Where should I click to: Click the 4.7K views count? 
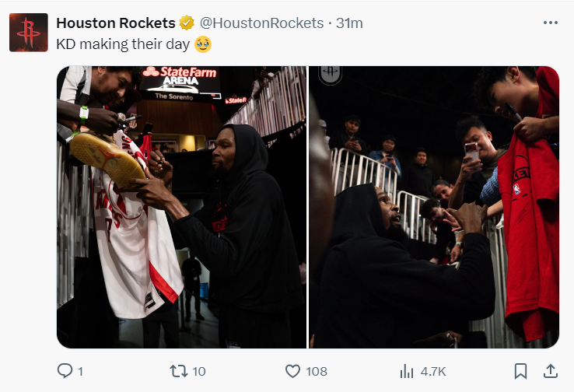[x=432, y=371]
